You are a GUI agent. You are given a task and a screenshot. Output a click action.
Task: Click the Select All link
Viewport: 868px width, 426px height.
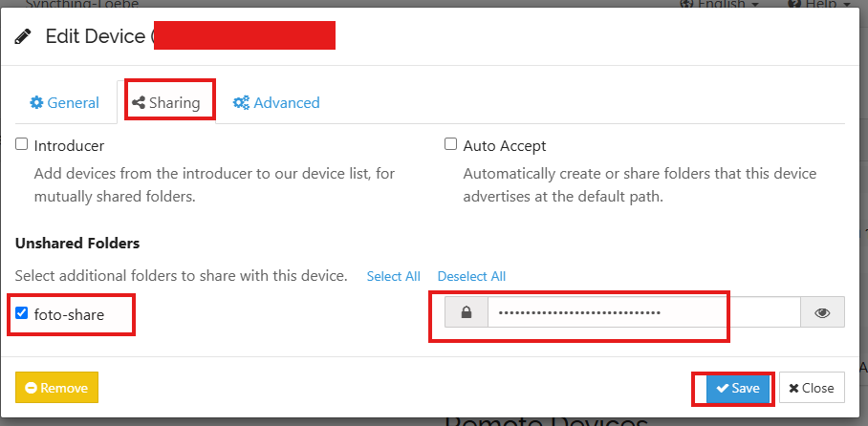point(394,276)
